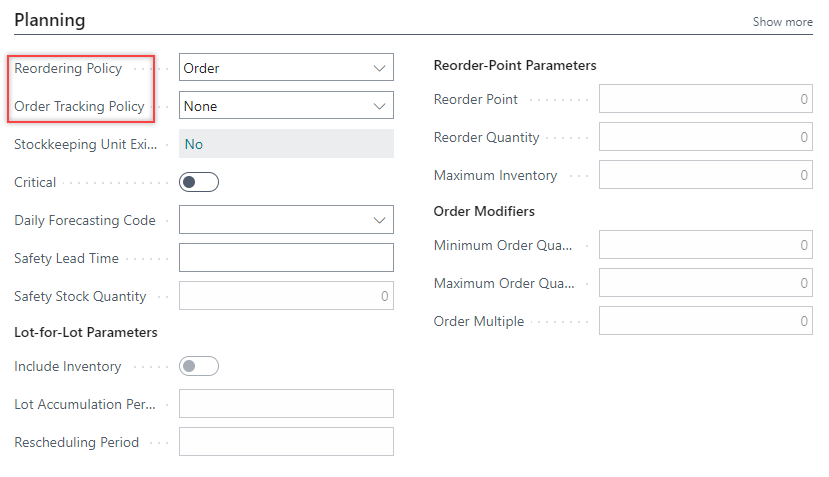
Task: Select the Maximum Order Quantity field
Action: click(x=705, y=283)
